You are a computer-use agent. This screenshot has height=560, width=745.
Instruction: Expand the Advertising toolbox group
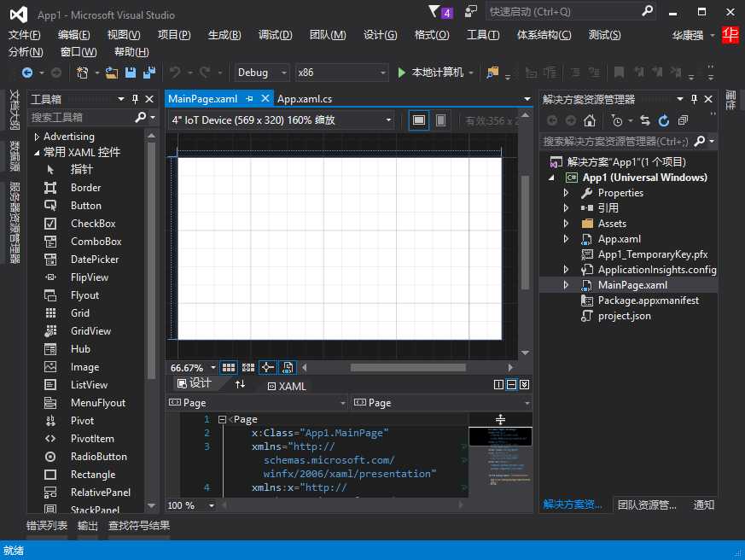pyautogui.click(x=37, y=137)
